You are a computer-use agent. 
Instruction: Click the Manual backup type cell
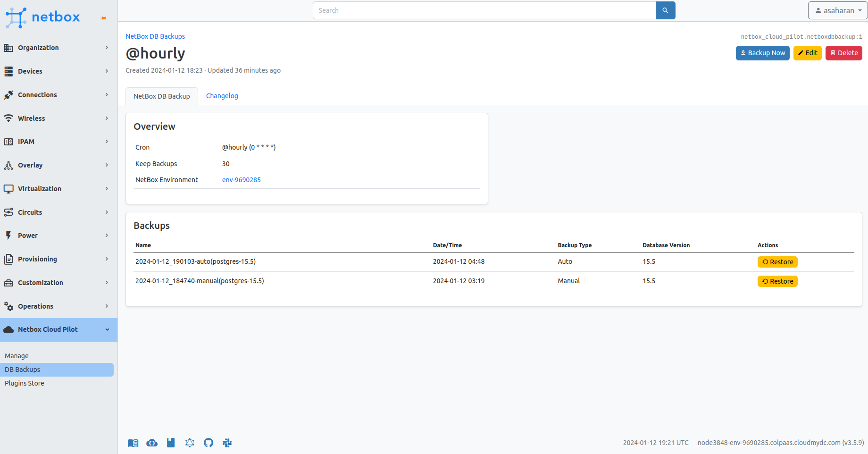click(x=568, y=281)
